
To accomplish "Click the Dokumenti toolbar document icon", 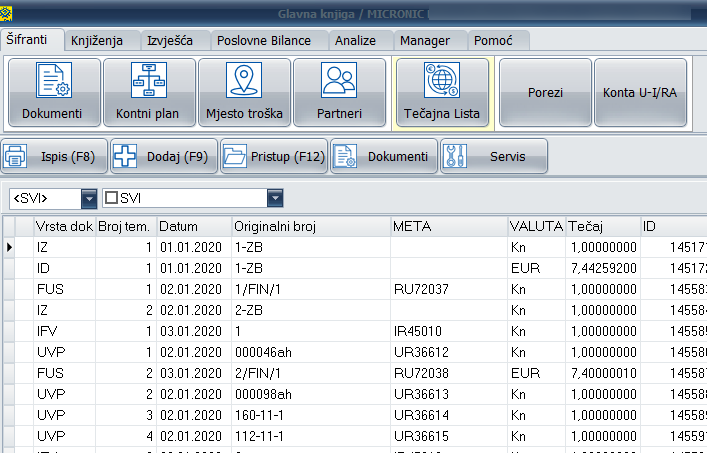I will coord(345,157).
